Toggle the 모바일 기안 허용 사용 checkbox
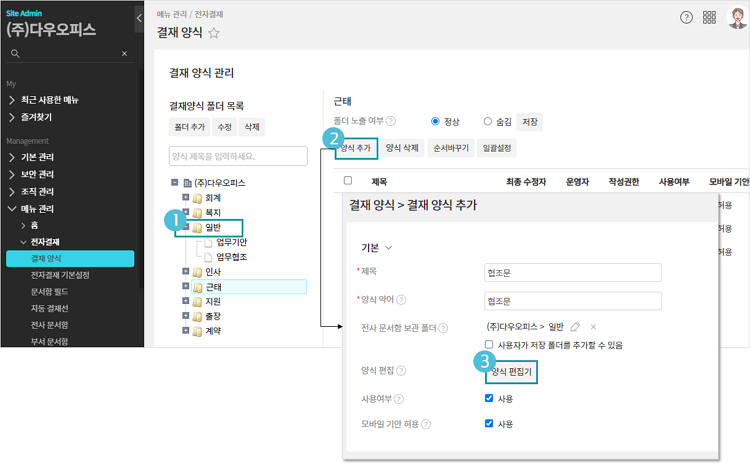The image size is (750, 465). click(x=489, y=423)
